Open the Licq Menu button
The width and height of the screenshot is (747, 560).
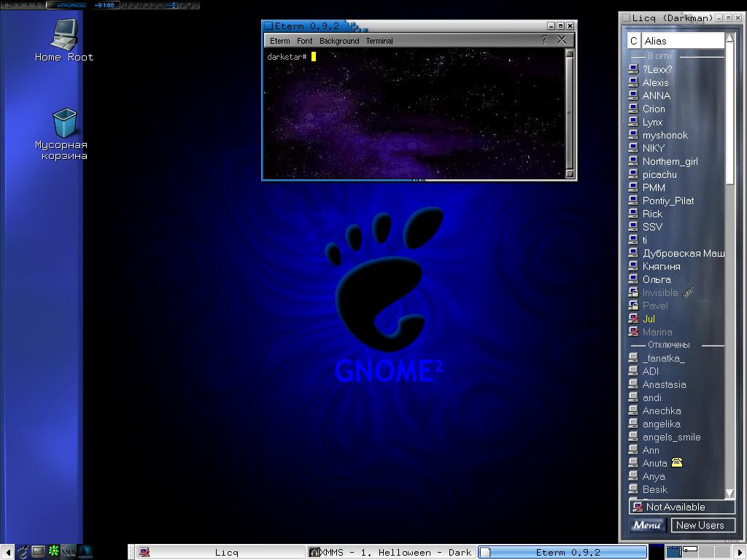(647, 525)
